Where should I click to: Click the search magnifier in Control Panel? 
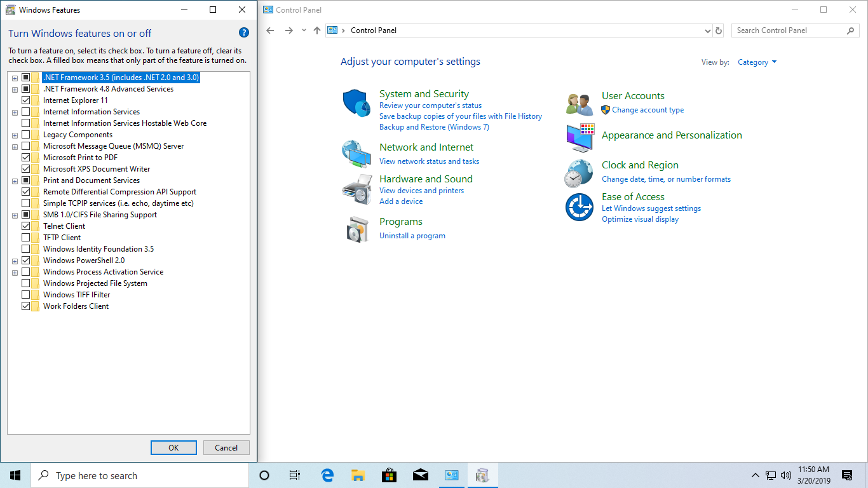(x=851, y=30)
